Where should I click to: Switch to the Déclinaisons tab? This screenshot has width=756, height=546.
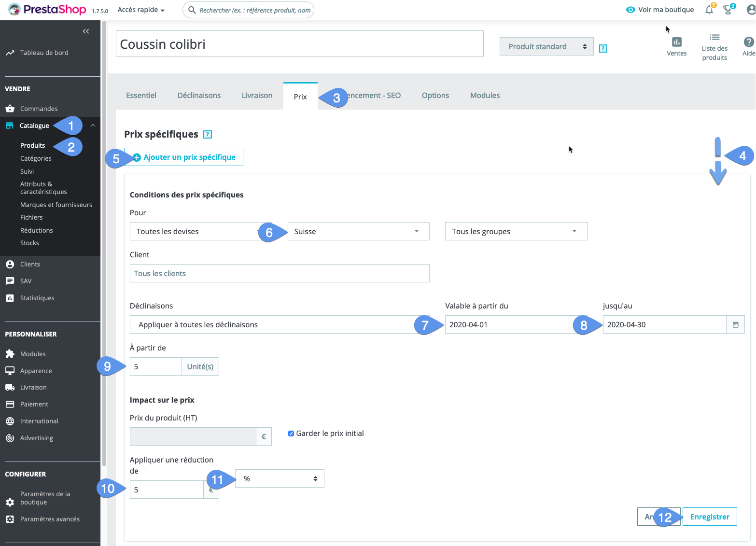[x=199, y=96]
